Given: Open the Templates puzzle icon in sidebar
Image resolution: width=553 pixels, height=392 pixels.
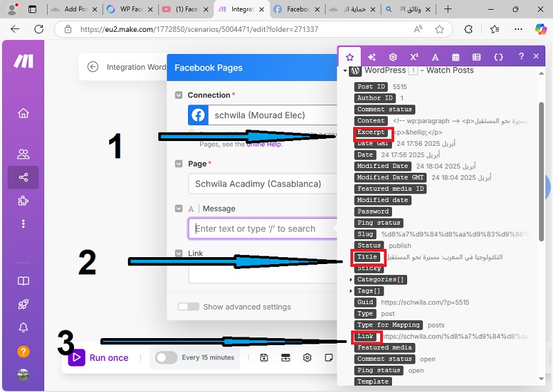Looking at the screenshot, I should tap(24, 200).
